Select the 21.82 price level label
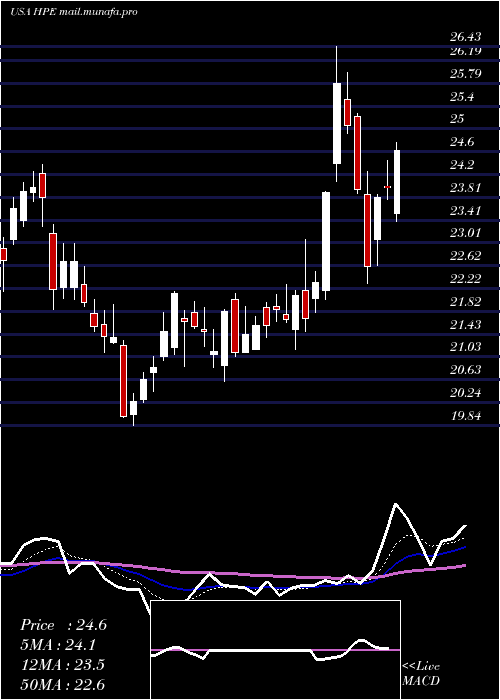 [x=466, y=302]
